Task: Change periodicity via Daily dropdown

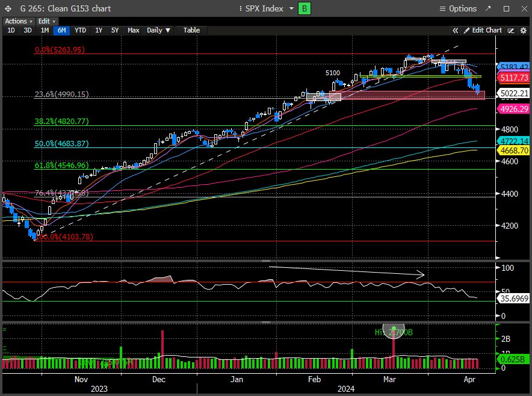Action: click(158, 30)
